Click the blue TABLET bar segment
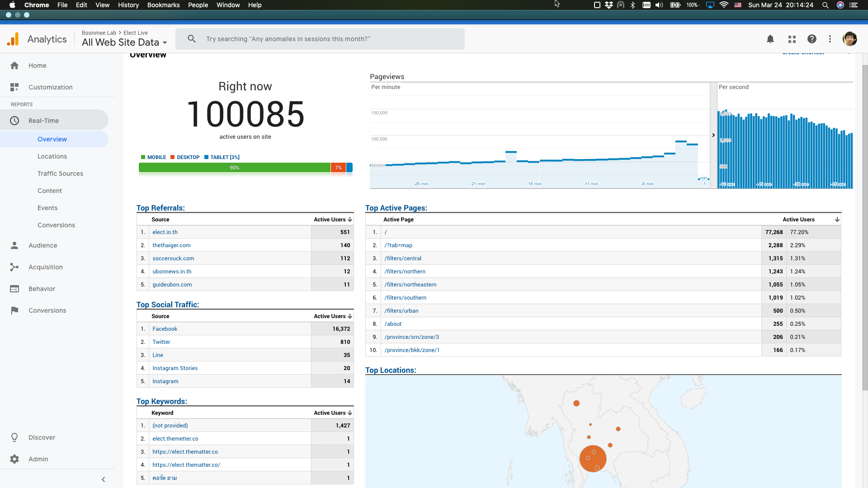The height and width of the screenshot is (488, 868). (x=349, y=168)
